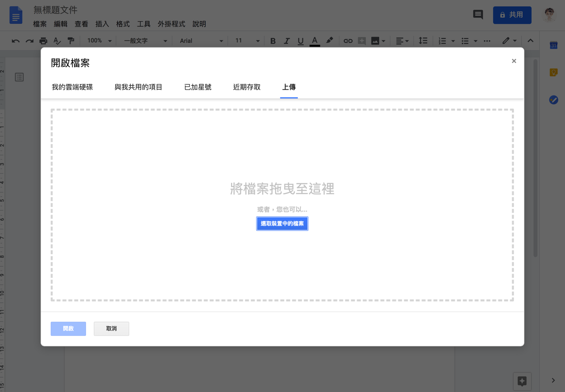Image resolution: width=565 pixels, height=392 pixels.
Task: Click the bulleted list icon
Action: coord(465,41)
